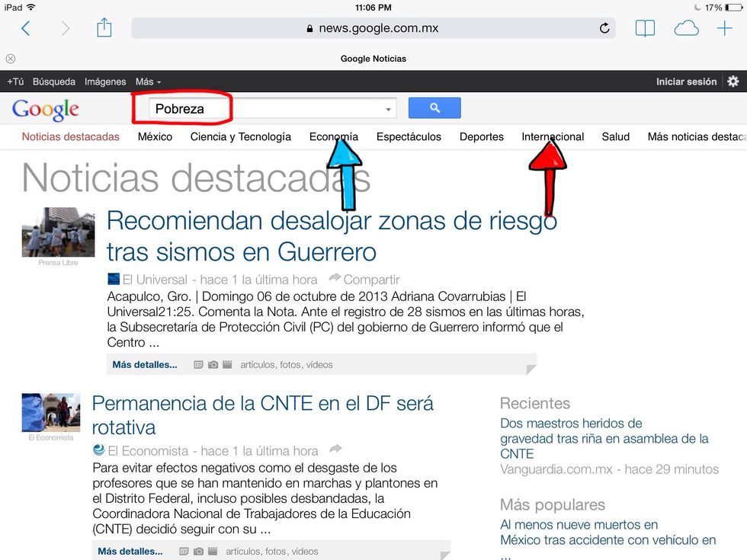
Task: Click the Prensa Libre image credit
Action: pyautogui.click(x=58, y=262)
